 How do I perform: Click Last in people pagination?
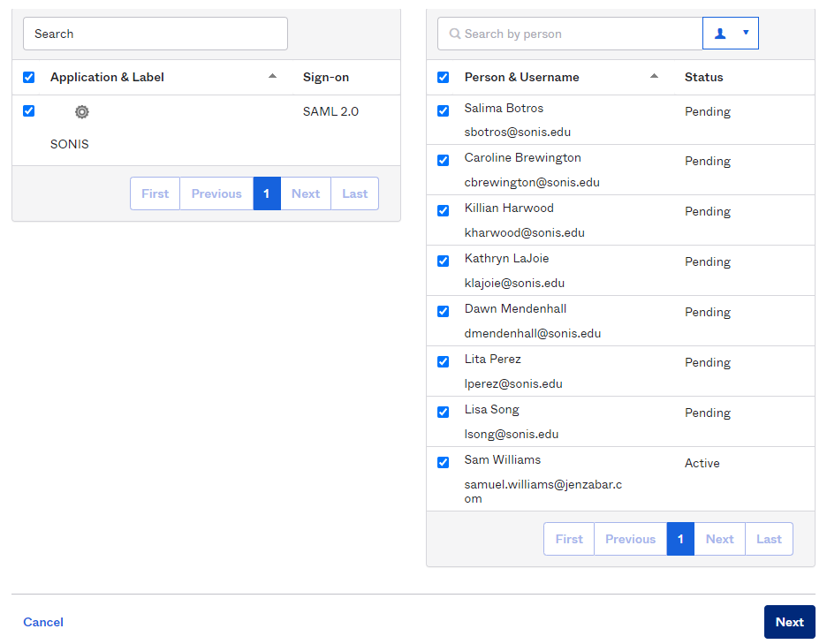769,539
